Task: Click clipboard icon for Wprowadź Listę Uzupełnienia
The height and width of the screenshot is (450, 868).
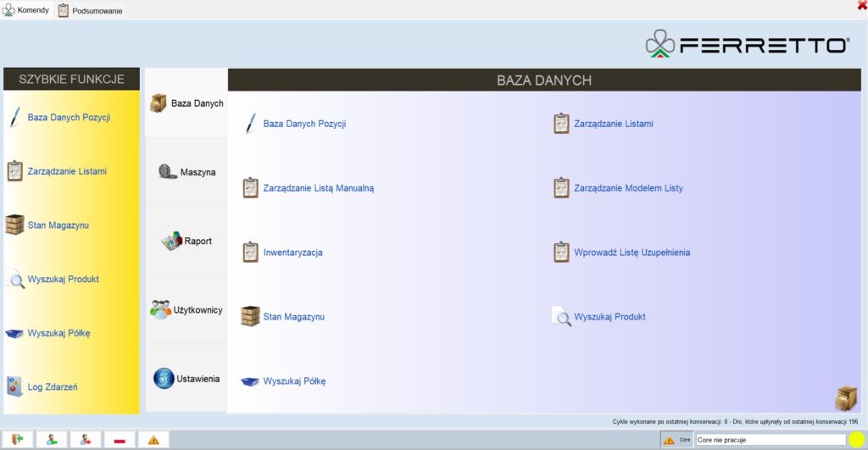Action: coord(561,252)
